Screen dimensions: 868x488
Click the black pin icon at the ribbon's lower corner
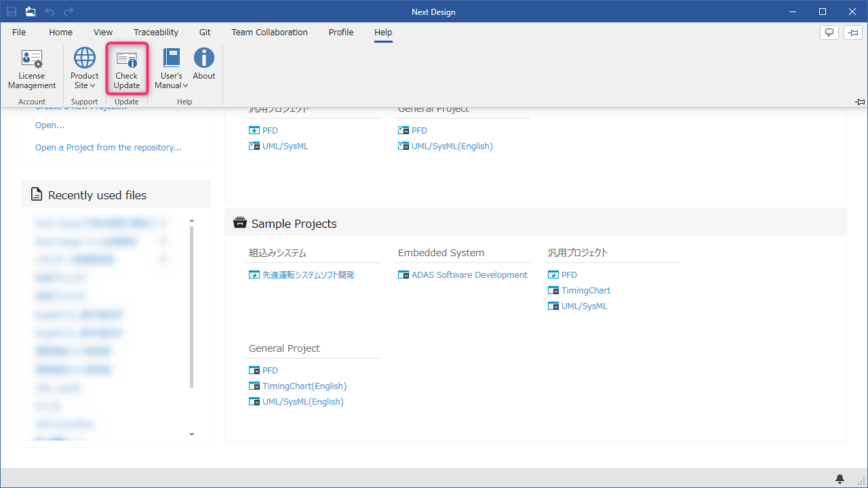pyautogui.click(x=860, y=102)
